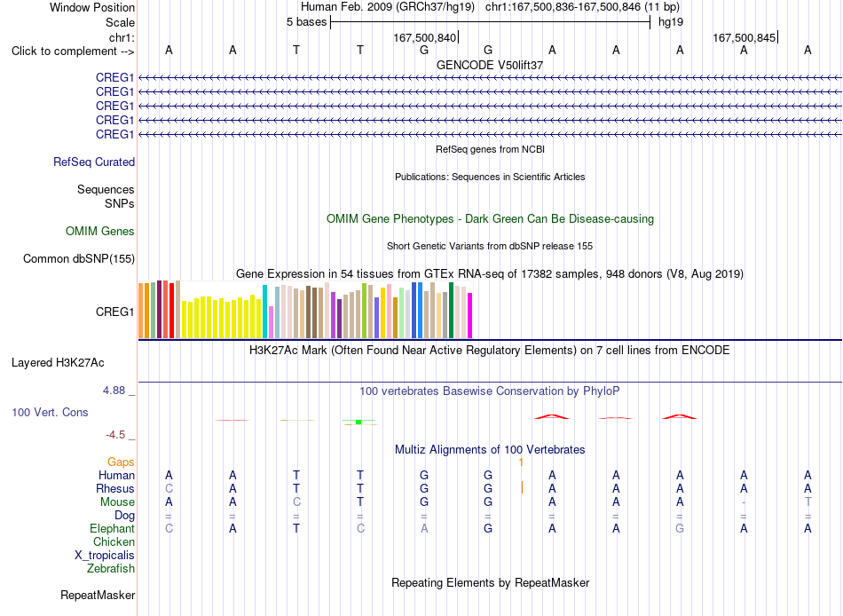
Task: Click the -4.5 PhyloP lower scale value
Action: tap(115, 435)
